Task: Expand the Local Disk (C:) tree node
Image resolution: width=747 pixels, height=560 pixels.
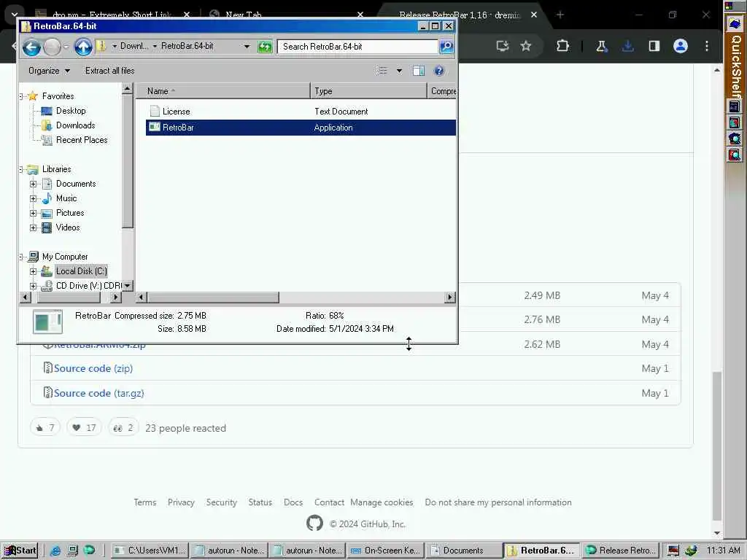Action: 33,271
